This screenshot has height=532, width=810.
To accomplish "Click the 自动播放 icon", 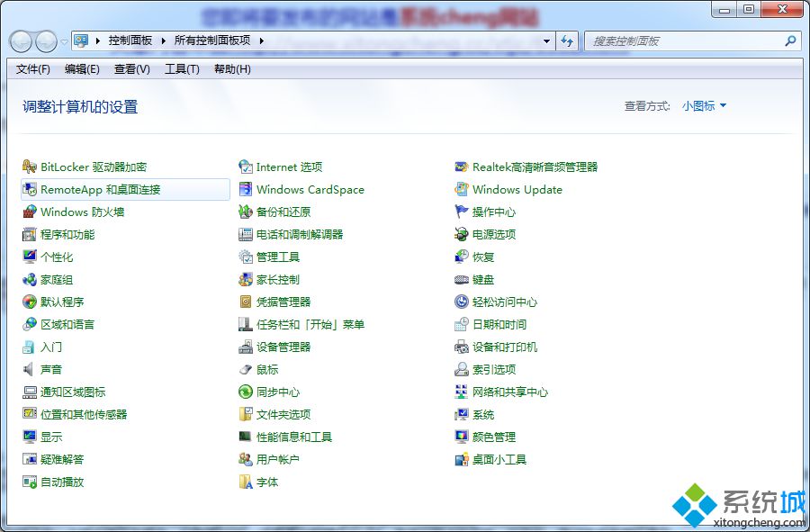I will tap(30, 482).
